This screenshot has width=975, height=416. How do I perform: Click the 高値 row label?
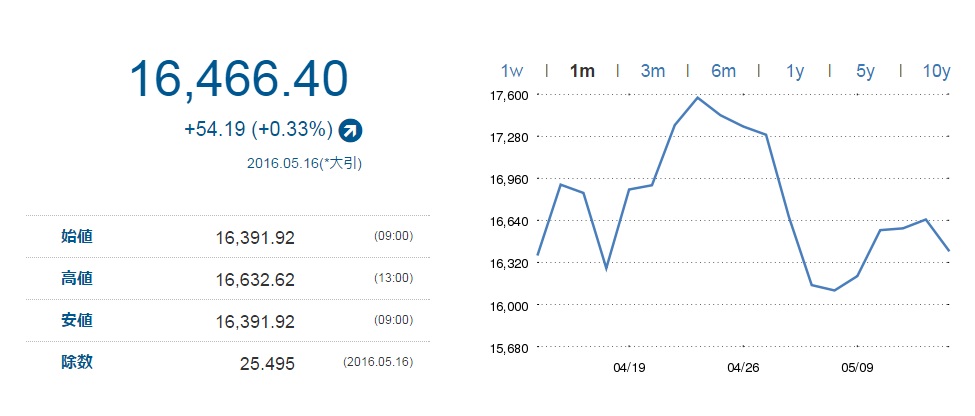77,278
